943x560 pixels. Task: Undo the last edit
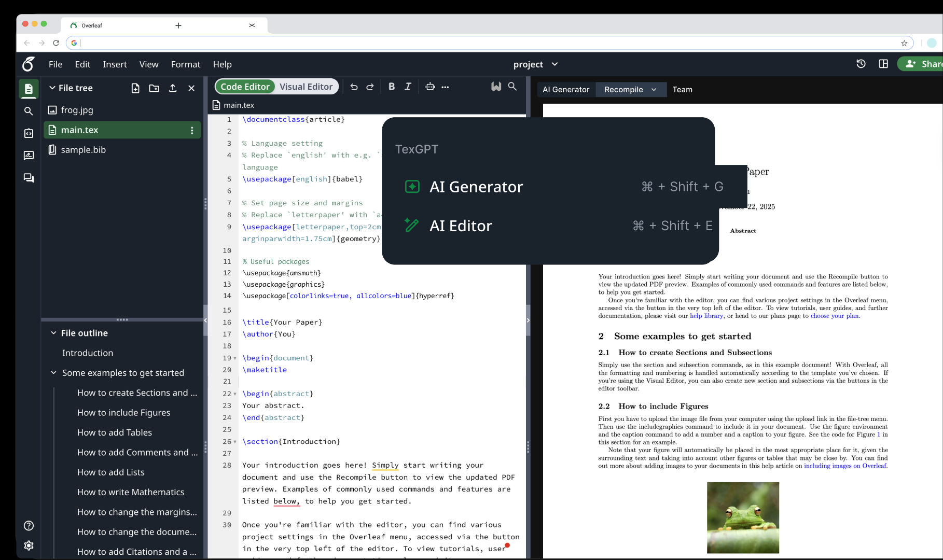tap(354, 87)
